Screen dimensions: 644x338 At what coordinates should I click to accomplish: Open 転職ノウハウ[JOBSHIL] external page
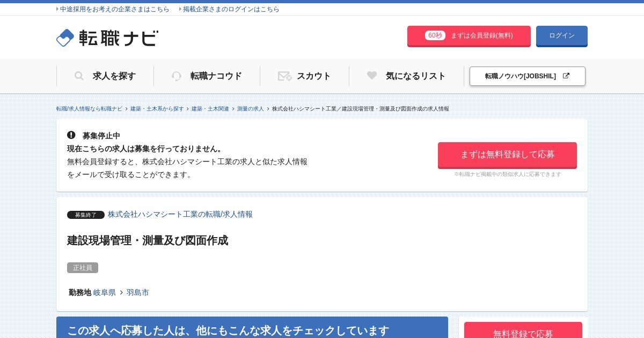(x=528, y=76)
